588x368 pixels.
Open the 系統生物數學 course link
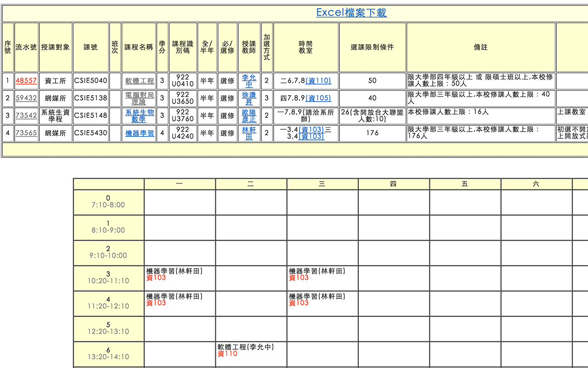click(140, 115)
